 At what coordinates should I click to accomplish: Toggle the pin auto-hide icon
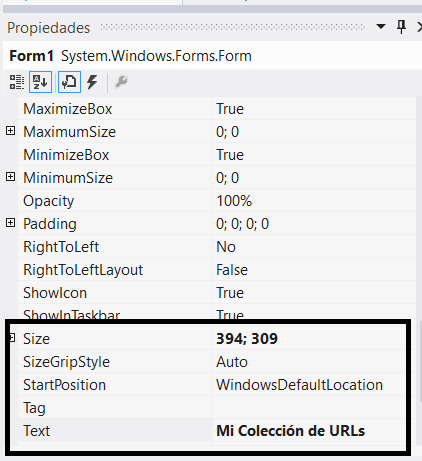point(401,27)
